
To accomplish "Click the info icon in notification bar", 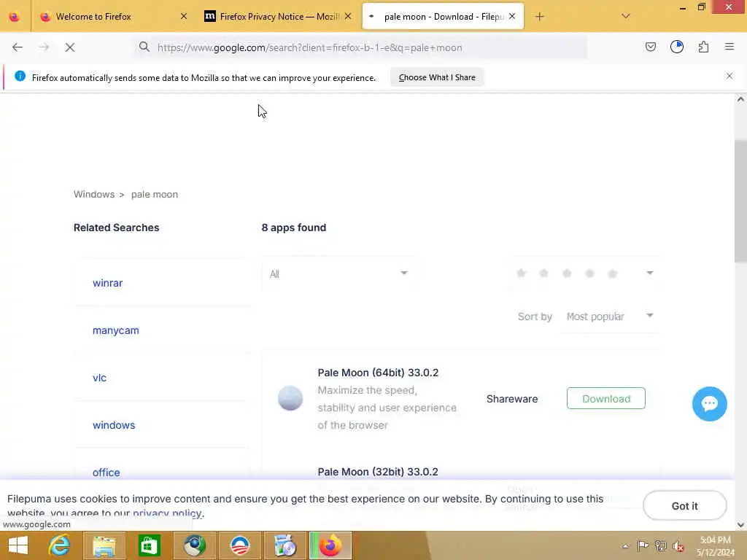I will click(x=20, y=76).
